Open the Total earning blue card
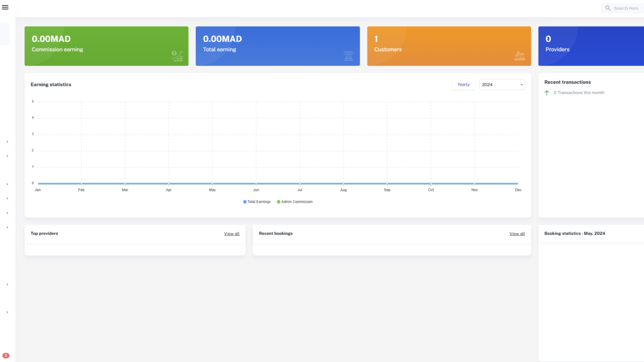Viewport: 644px width, 362px height. (x=278, y=46)
